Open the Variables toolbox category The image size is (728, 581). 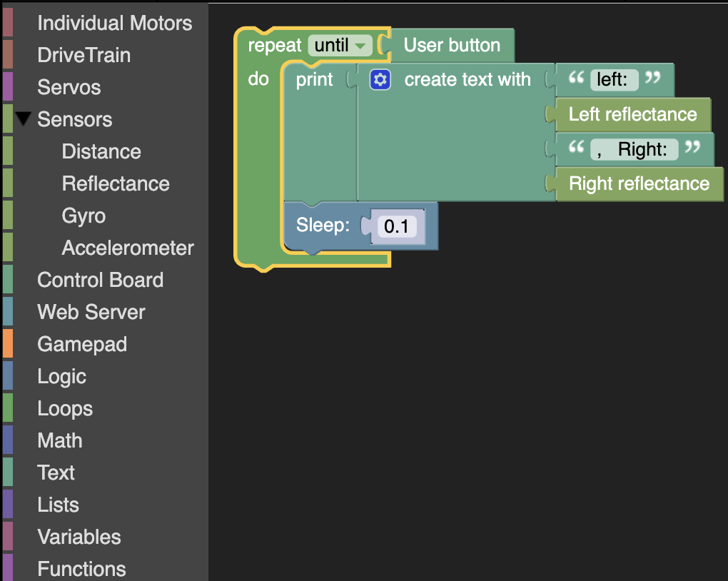79,537
